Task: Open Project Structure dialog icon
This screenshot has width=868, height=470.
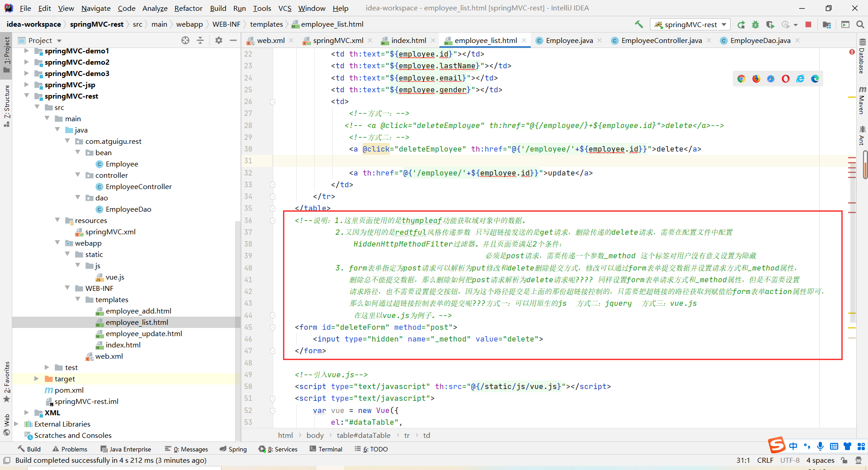Action: [827, 24]
